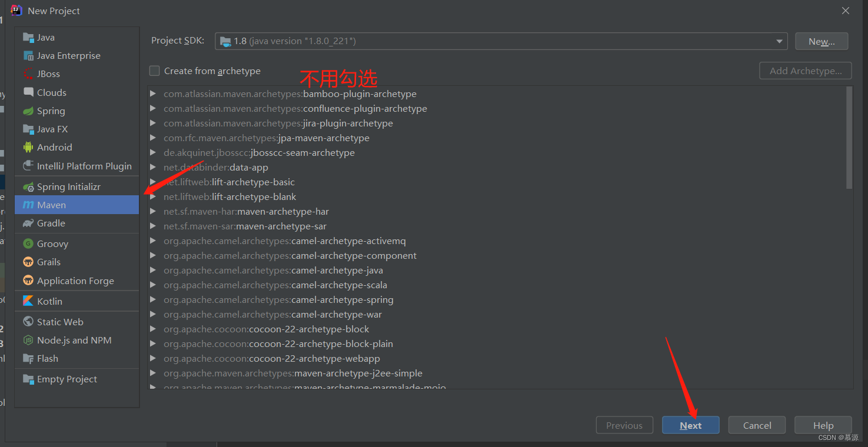Click the Spring Initializr icon
The height and width of the screenshot is (447, 868).
28,187
